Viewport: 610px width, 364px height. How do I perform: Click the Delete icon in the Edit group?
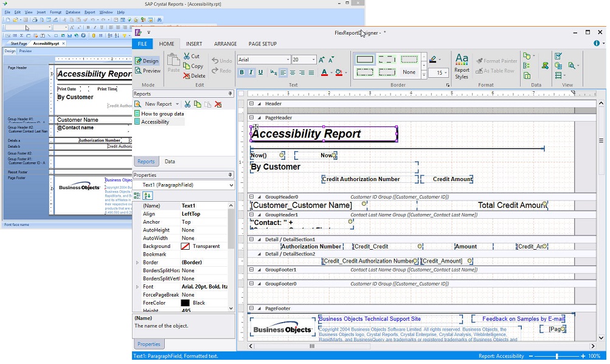click(187, 76)
